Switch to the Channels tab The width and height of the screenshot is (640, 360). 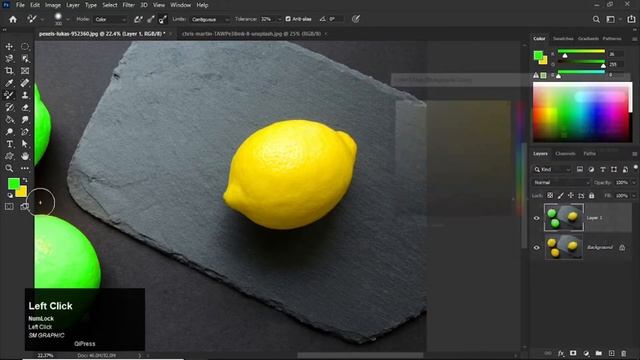pyautogui.click(x=565, y=153)
